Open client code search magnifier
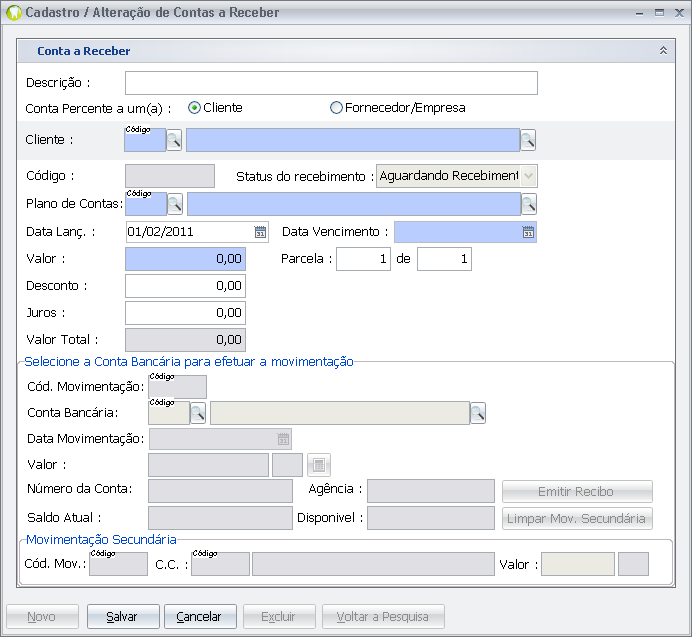This screenshot has width=692, height=637. point(174,140)
